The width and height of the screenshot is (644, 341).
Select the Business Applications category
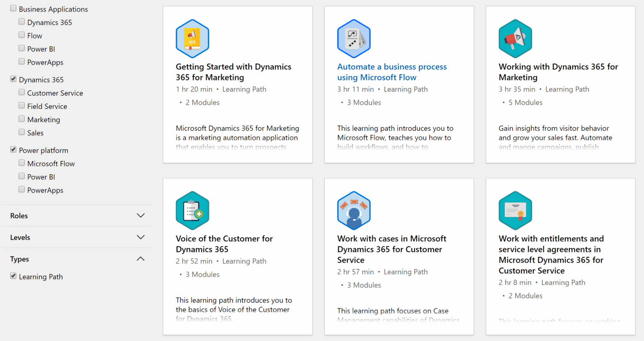tap(13, 8)
